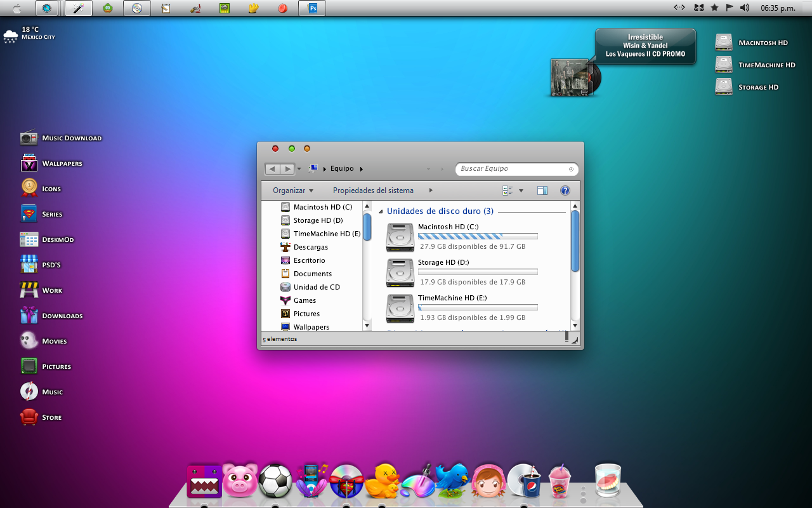Click the CD disc icon in top bar
The width and height of the screenshot is (812, 508).
[x=137, y=8]
